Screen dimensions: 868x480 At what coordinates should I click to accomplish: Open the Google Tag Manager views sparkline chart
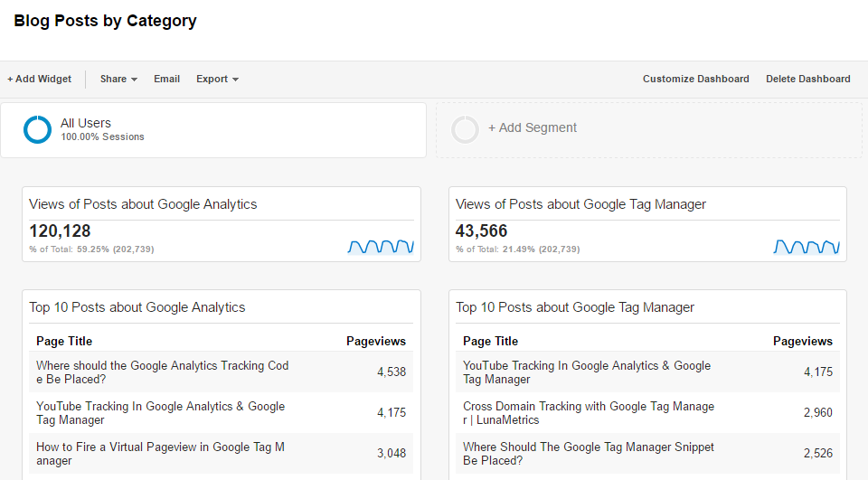(807, 247)
